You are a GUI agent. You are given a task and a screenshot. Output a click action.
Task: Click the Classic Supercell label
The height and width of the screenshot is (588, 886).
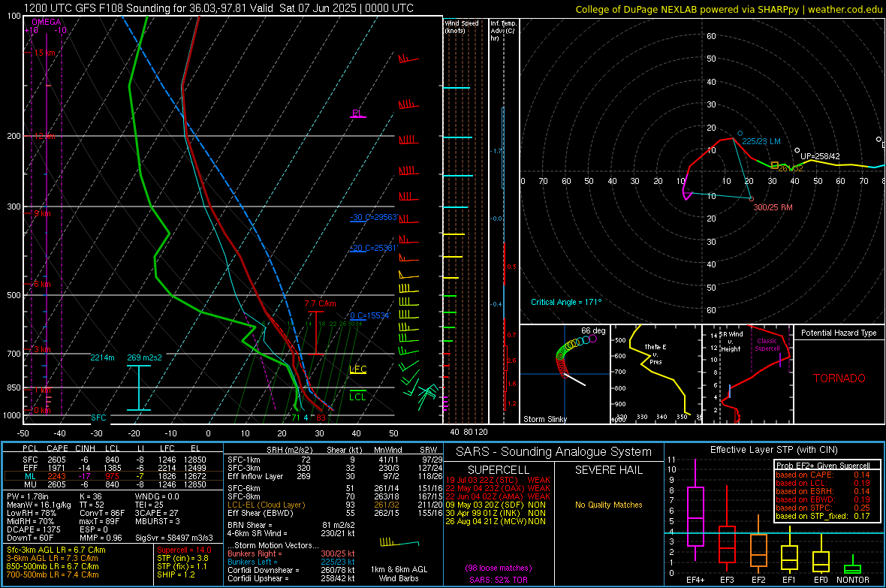click(767, 345)
